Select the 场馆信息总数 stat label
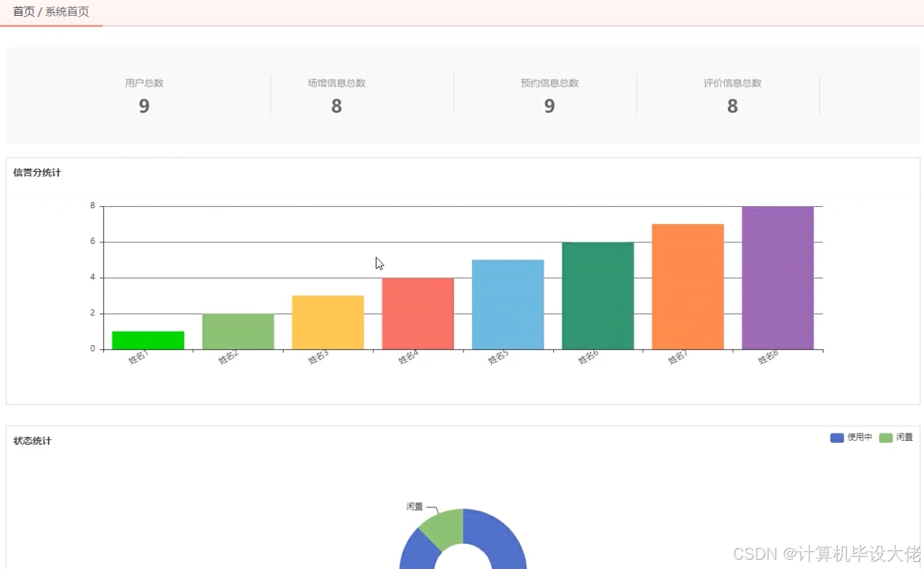This screenshot has width=924, height=569. [x=337, y=83]
